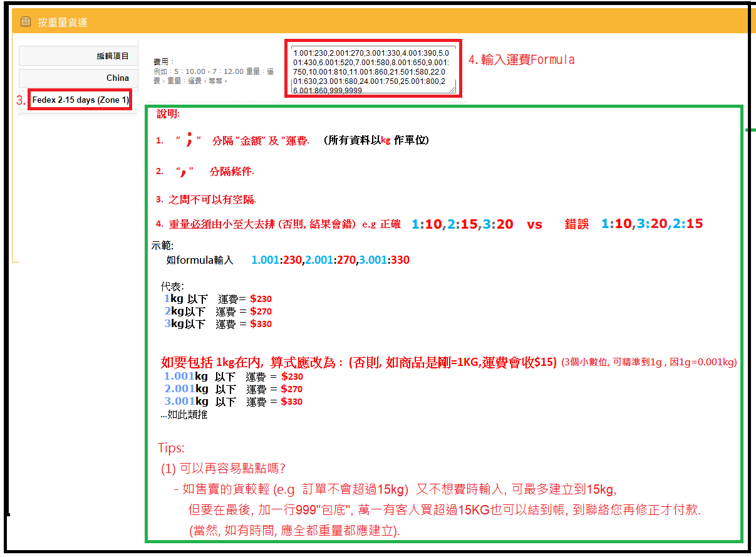This screenshot has height=557, width=756.
Task: Click the 按重量貨運 header title
Action: (x=63, y=23)
